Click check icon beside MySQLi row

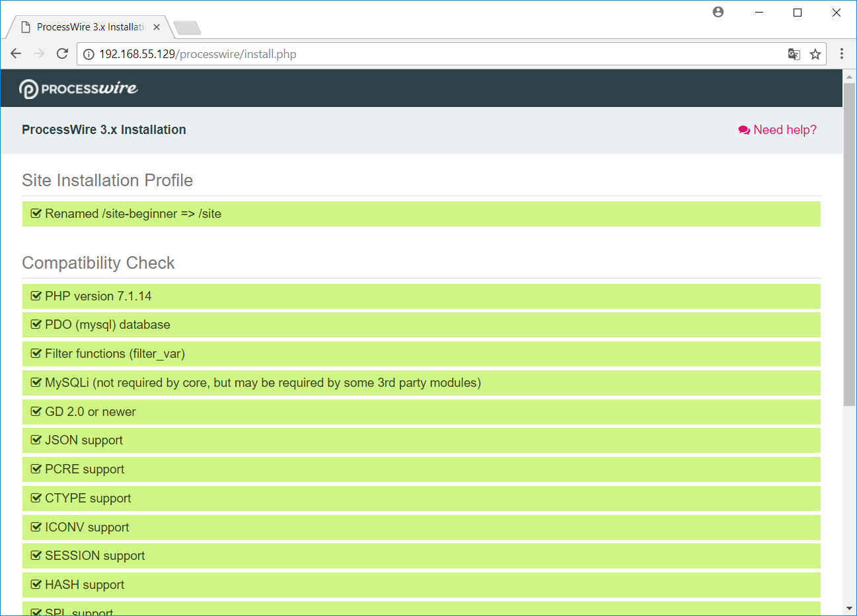point(36,382)
